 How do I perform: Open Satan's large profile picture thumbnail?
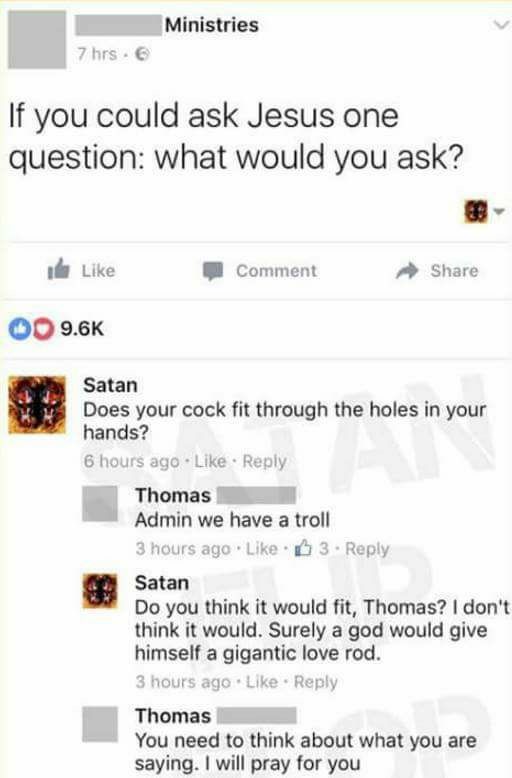[37, 404]
